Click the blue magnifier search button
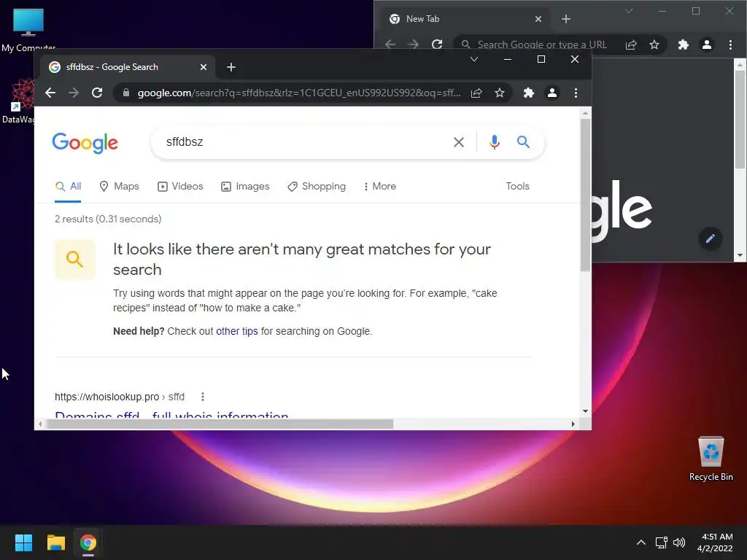 (523, 142)
